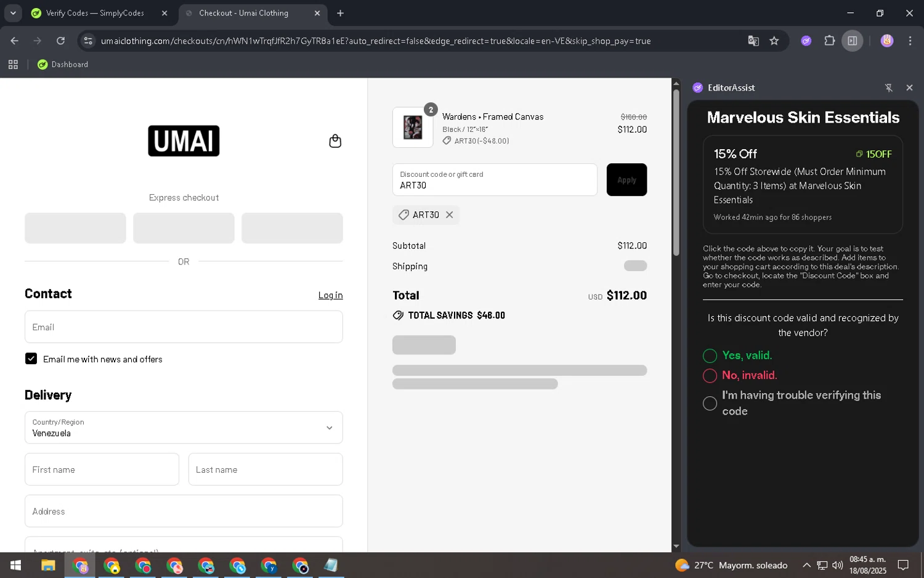Go back to the previous page

click(x=14, y=41)
